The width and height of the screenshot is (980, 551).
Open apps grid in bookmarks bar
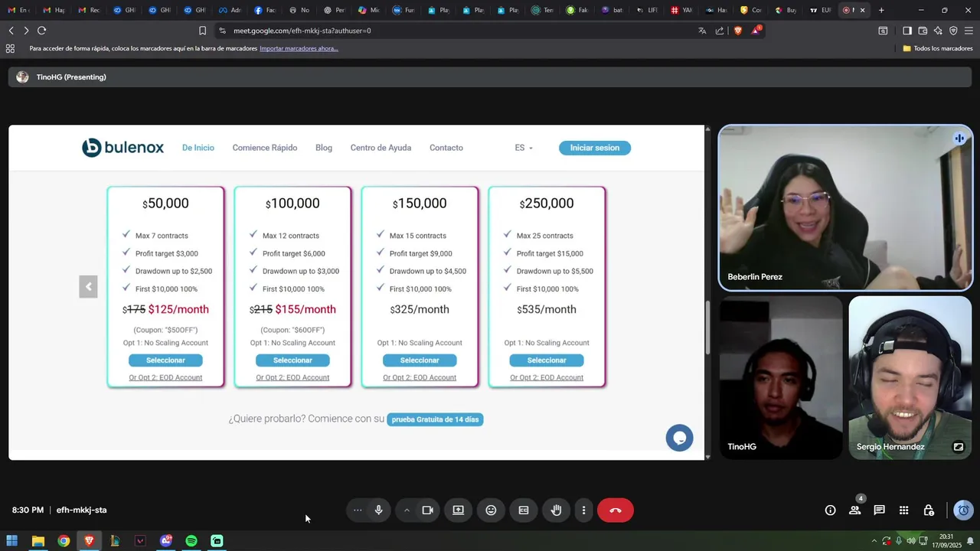point(10,48)
